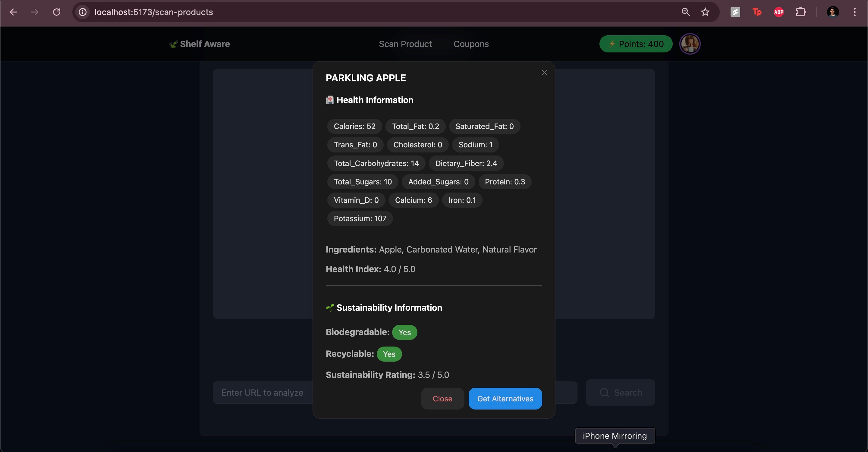Screen dimensions: 868x452
Task: Open the user avatar profile menu
Action: coord(690,44)
